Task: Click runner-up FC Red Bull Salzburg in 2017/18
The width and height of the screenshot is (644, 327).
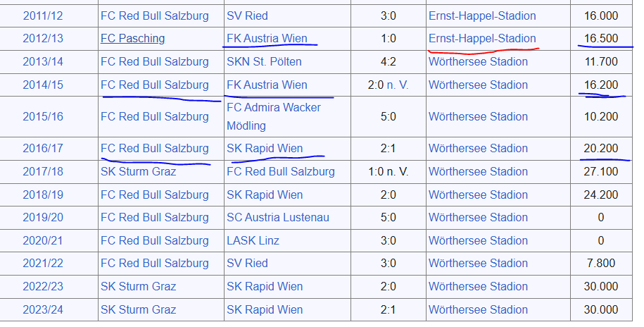Action: (280, 172)
